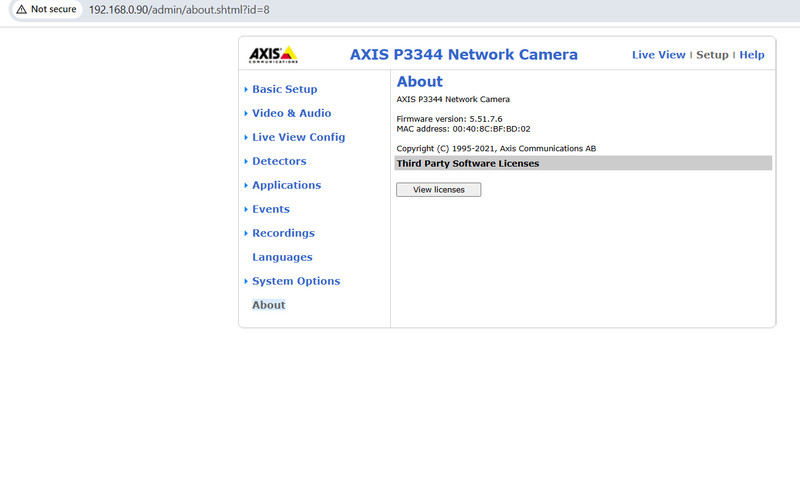Viewport: 800px width, 482px height.
Task: Open the Basic Setup menu
Action: pyautogui.click(x=284, y=89)
